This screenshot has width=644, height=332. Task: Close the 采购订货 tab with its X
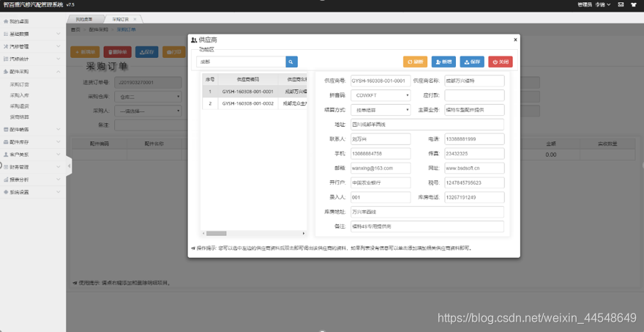tap(135, 19)
